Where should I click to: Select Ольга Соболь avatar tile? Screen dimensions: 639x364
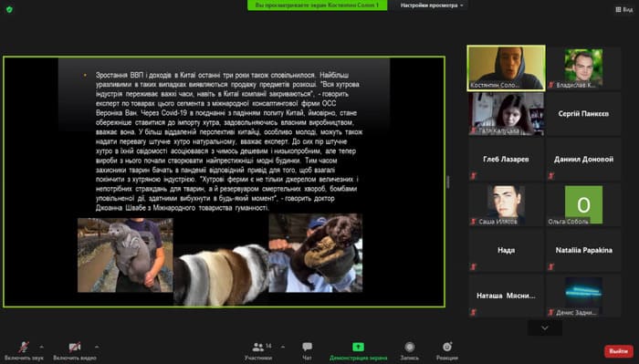(583, 204)
